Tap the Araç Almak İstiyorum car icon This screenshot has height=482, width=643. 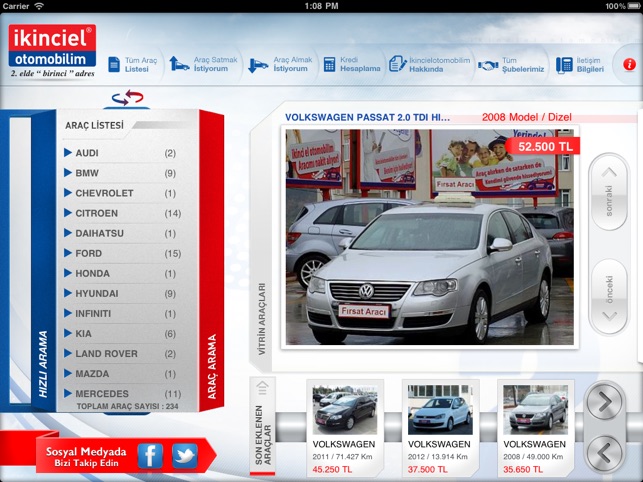click(x=258, y=66)
